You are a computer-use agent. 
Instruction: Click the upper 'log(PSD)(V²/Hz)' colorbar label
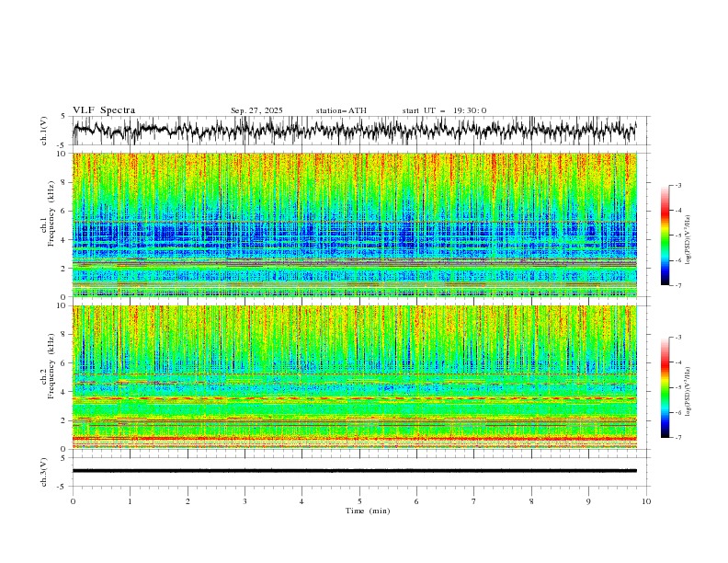pos(688,240)
